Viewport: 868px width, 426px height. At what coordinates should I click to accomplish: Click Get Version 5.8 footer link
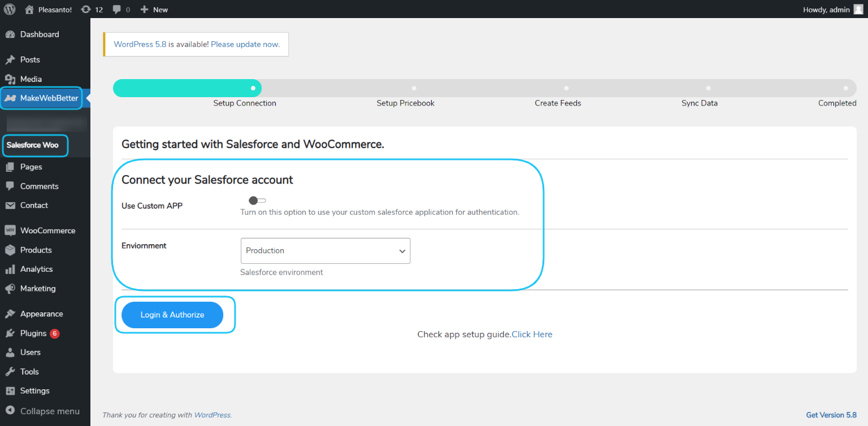pyautogui.click(x=831, y=415)
